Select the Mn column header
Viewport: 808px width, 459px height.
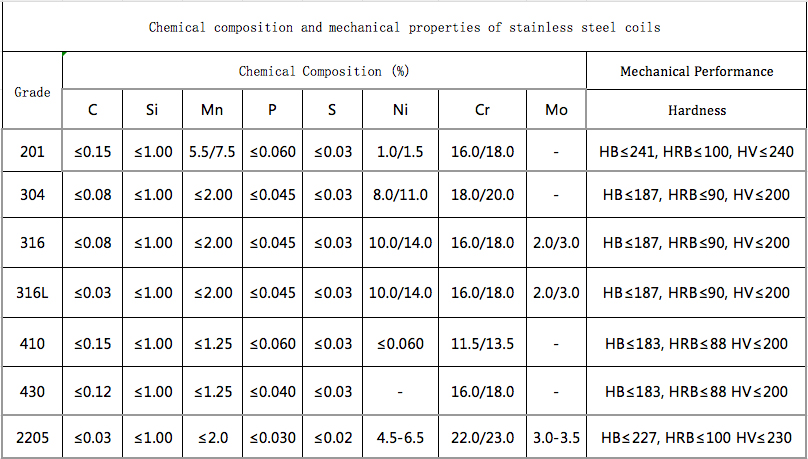212,110
